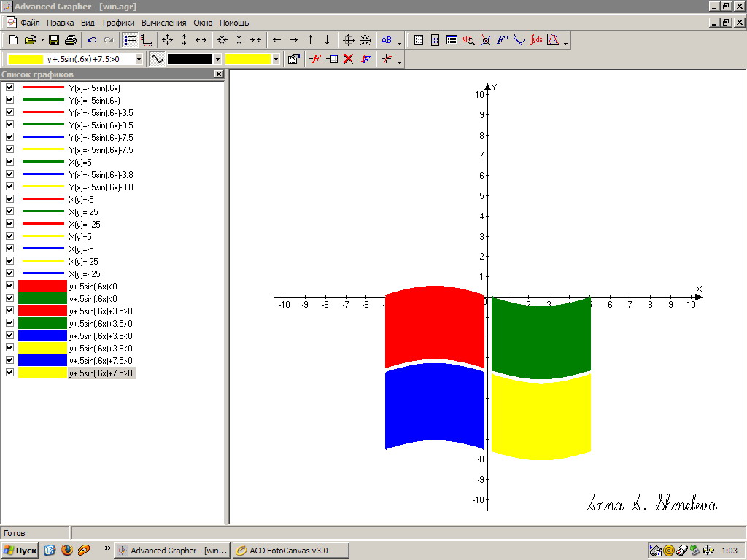Click the Undo arrow icon

(x=92, y=40)
